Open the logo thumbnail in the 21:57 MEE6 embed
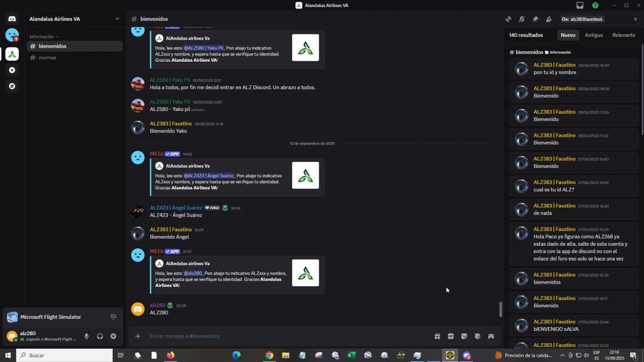 click(305, 273)
